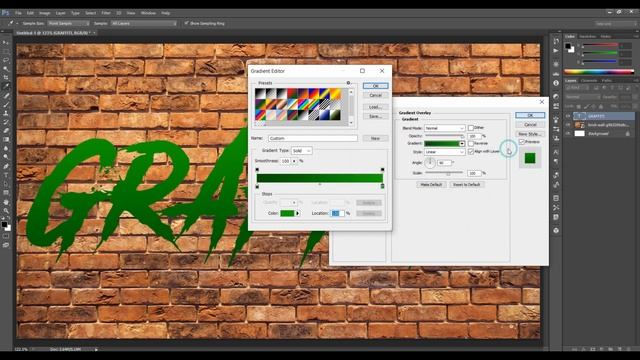640x360 pixels.
Task: Open the presets gear menu in Gradient Editor
Action: point(348,83)
